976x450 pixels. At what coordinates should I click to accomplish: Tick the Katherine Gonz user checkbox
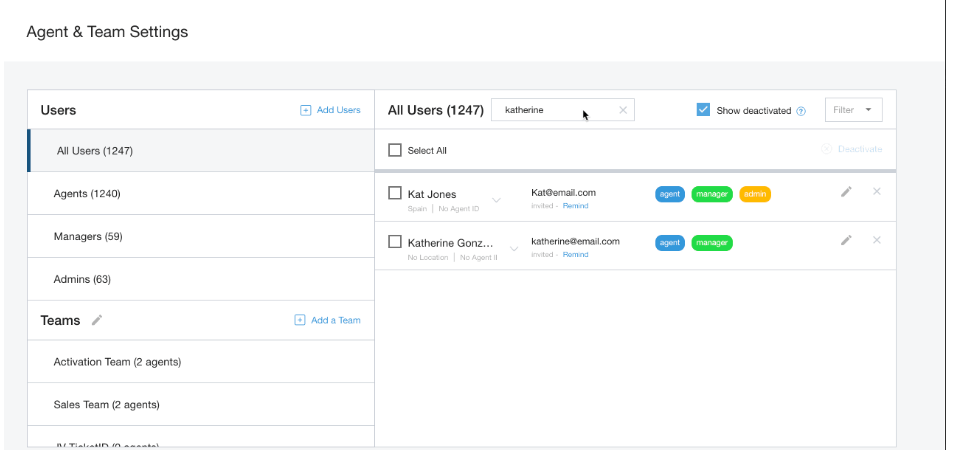coord(395,242)
